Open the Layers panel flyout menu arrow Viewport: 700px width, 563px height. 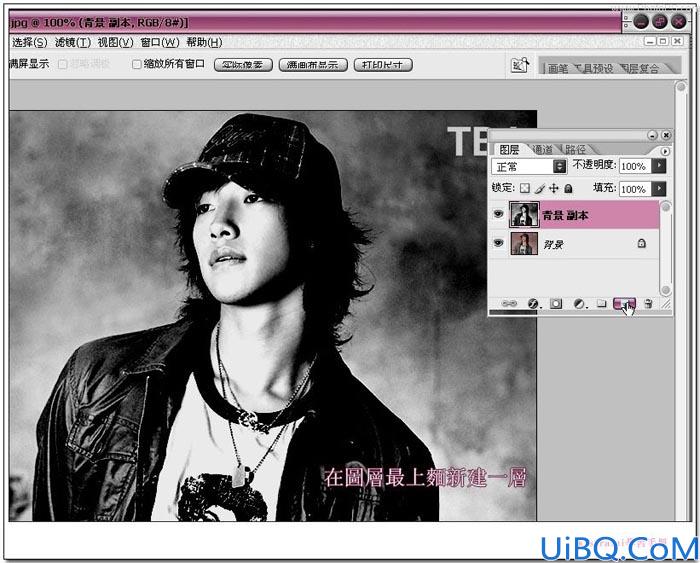665,151
